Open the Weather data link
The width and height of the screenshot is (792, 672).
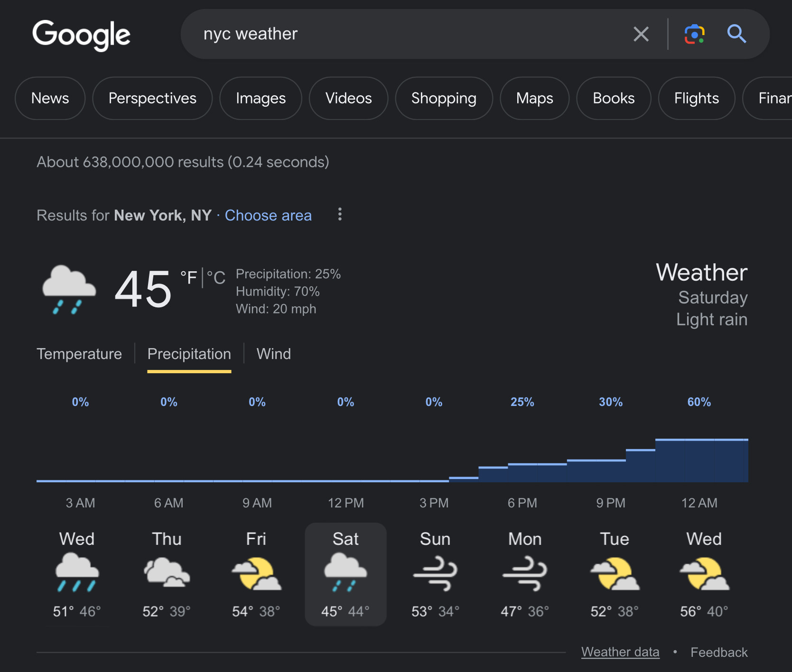click(620, 652)
